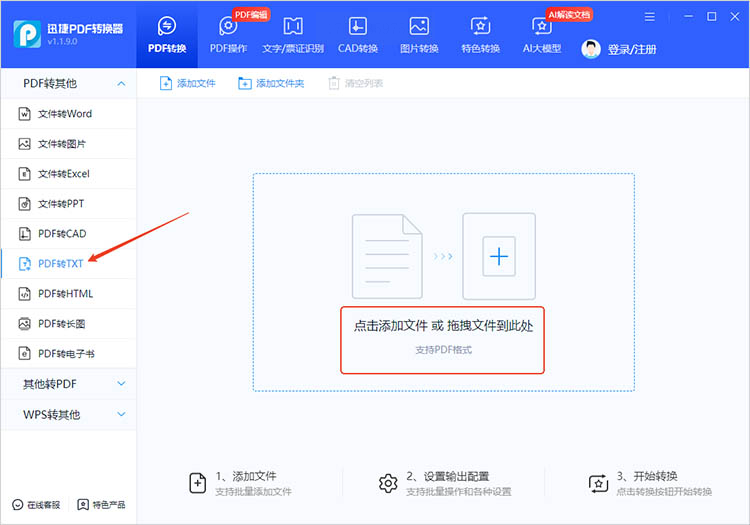Expand the 其他转PDF section
The image size is (750, 525).
click(x=68, y=384)
